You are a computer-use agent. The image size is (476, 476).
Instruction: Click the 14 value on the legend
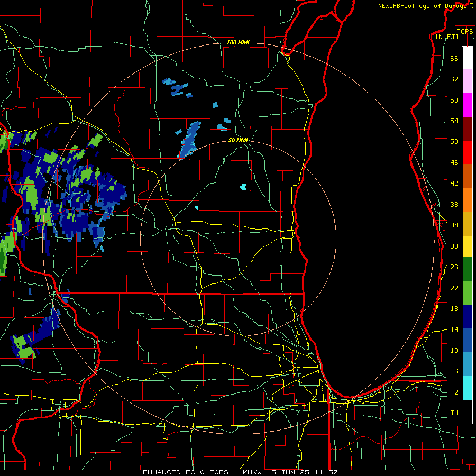click(454, 329)
